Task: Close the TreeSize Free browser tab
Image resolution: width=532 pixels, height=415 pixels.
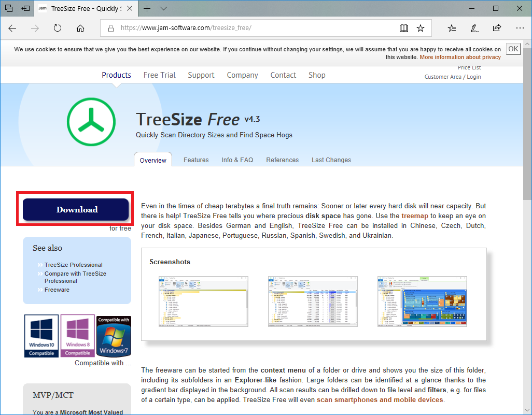Action: (130, 8)
